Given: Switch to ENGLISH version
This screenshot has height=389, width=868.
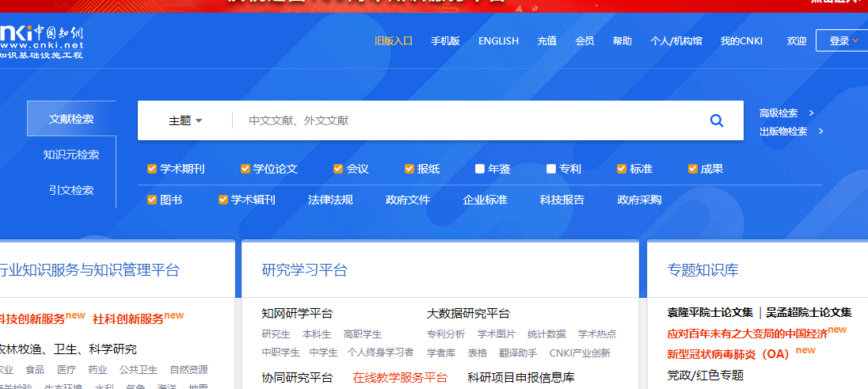Looking at the screenshot, I should (498, 41).
